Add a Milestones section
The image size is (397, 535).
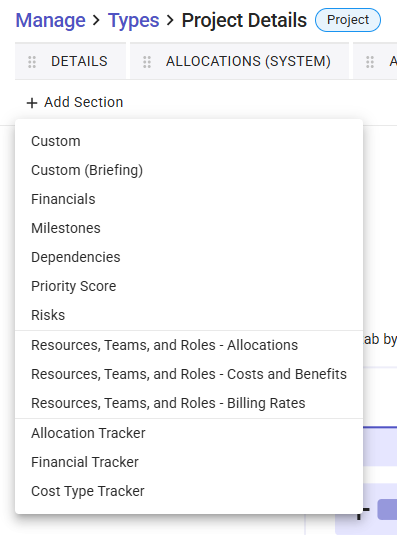189,228
